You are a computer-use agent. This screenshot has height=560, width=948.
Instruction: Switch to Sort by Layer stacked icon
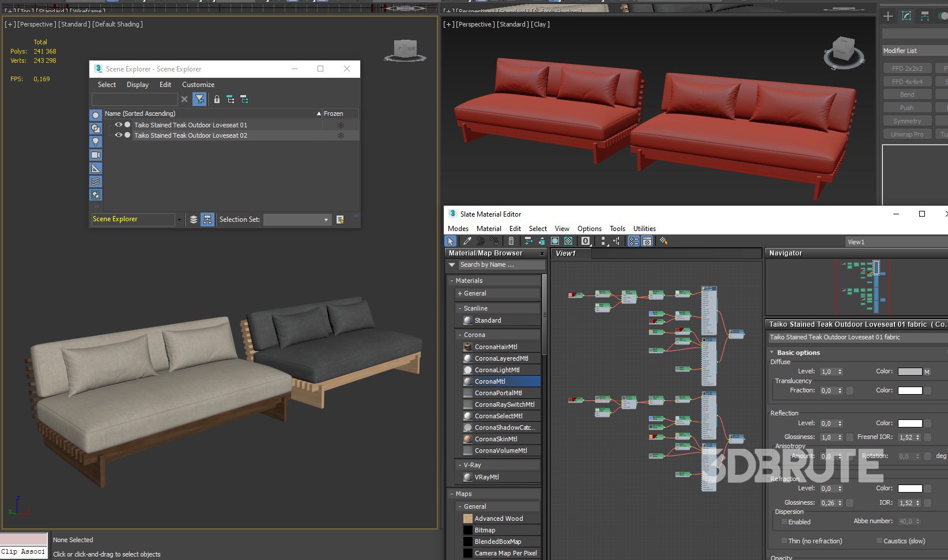click(x=194, y=220)
